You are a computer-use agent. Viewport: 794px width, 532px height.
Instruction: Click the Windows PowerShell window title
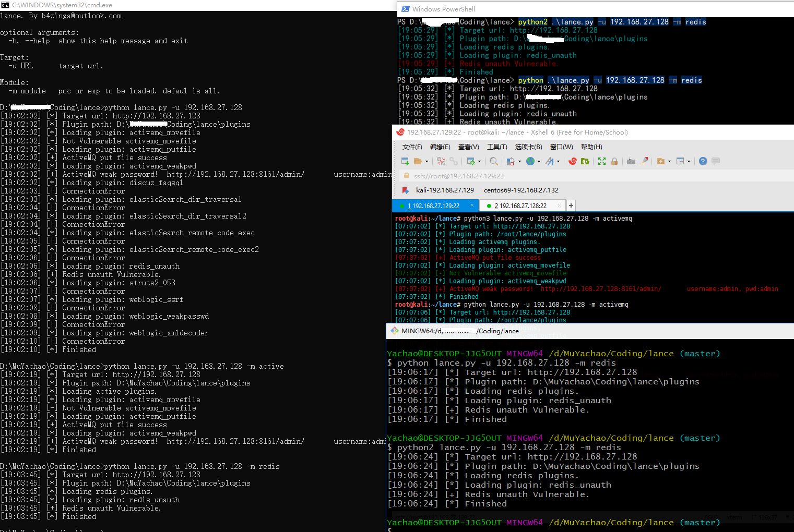(x=444, y=9)
